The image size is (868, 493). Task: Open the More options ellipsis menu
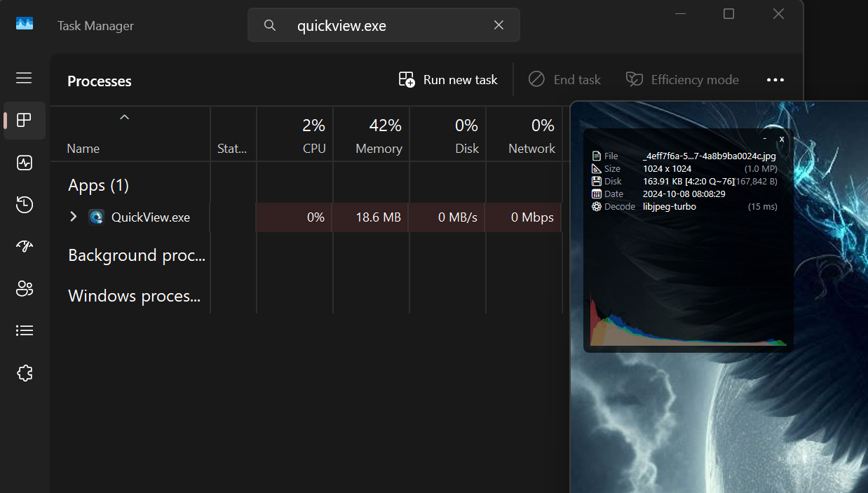pyautogui.click(x=775, y=79)
